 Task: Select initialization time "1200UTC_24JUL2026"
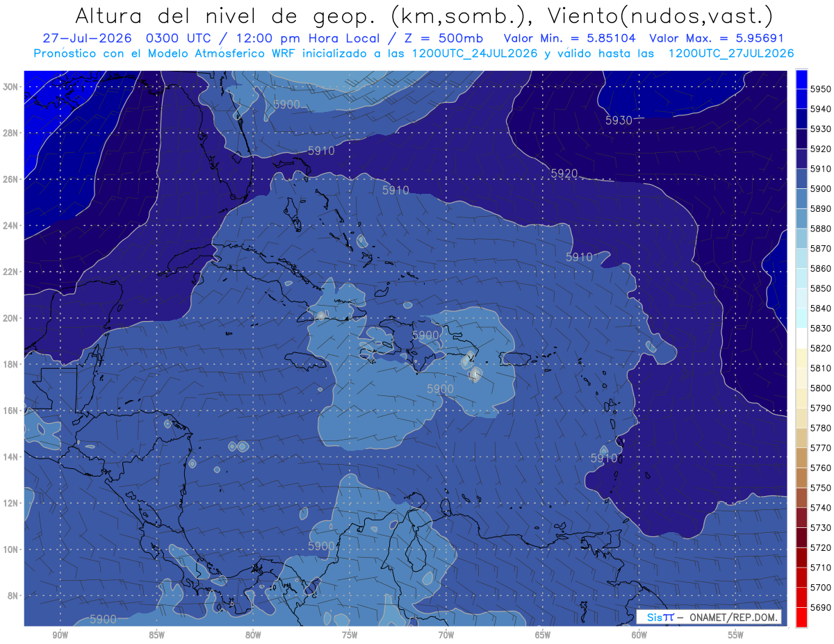(475, 53)
